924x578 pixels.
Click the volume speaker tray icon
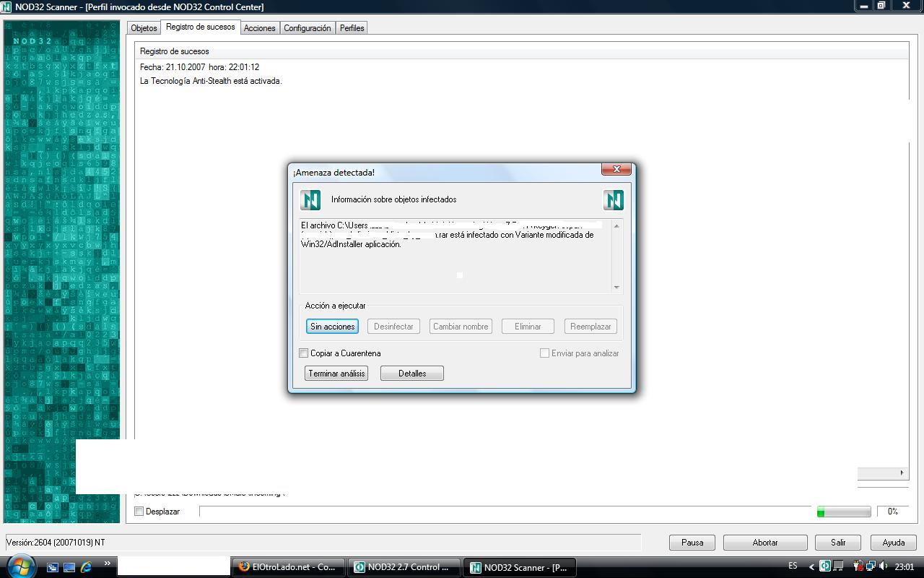click(884, 566)
